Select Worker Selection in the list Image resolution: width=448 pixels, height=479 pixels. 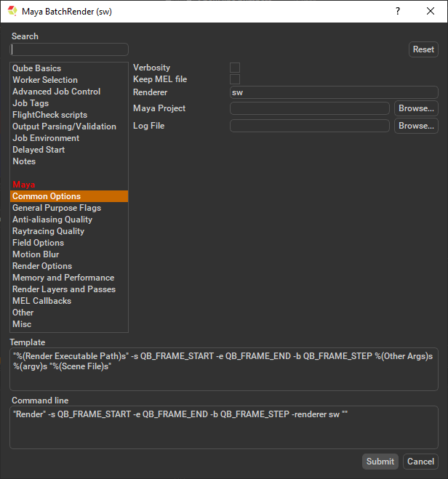pyautogui.click(x=45, y=80)
